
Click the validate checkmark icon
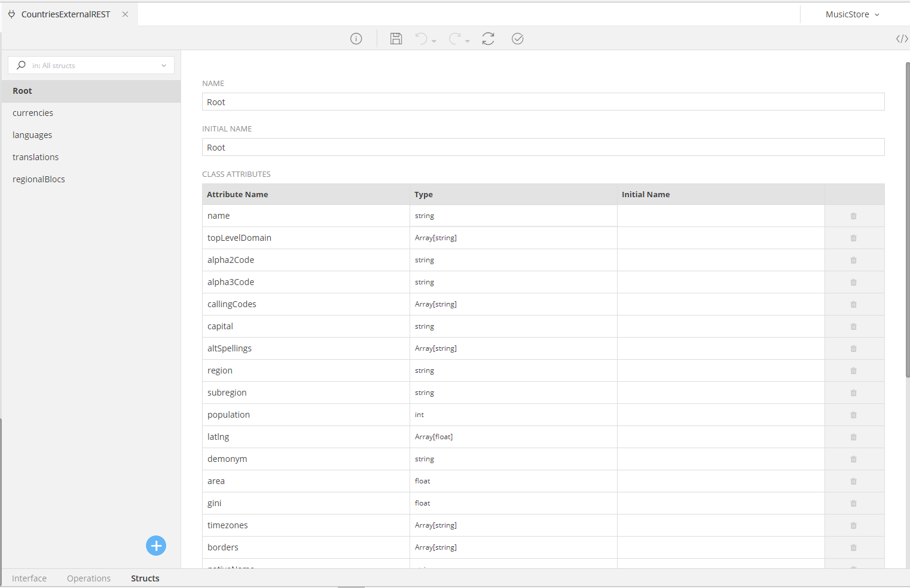pyautogui.click(x=518, y=39)
